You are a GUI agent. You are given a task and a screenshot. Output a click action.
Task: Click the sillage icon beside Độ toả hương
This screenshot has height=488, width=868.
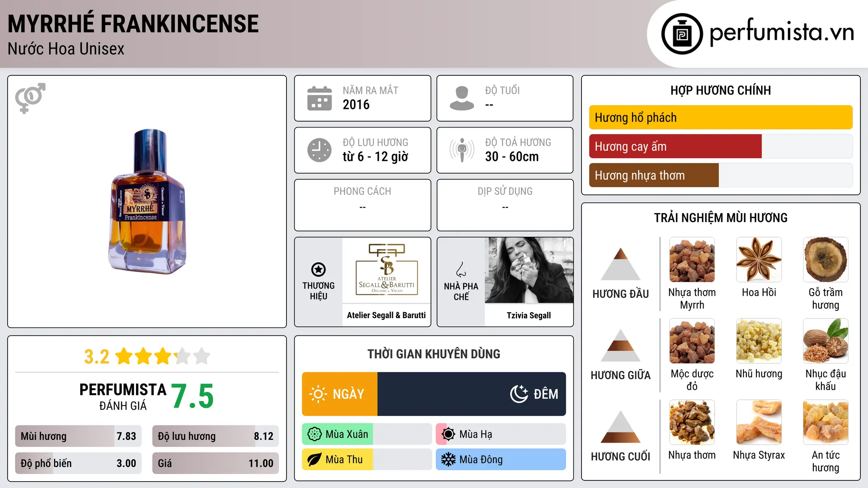click(462, 150)
